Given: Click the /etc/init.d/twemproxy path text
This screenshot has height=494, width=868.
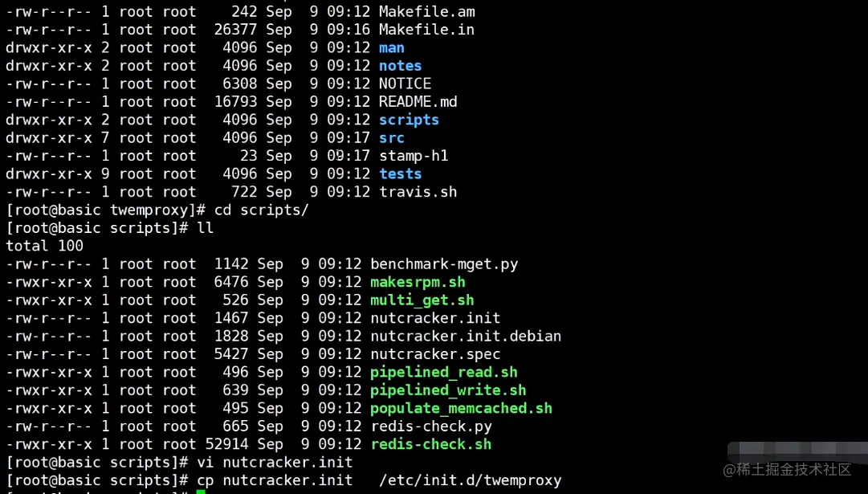Looking at the screenshot, I should click(470, 480).
